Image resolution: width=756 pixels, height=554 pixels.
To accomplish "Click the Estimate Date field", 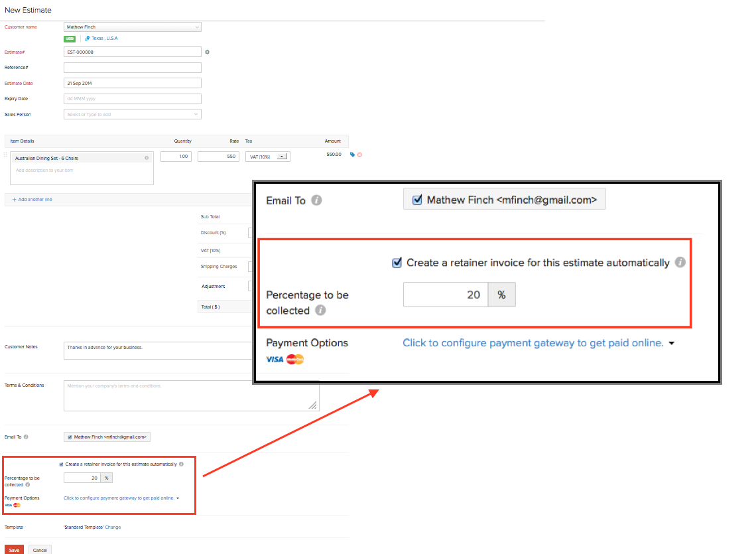I will click(x=133, y=83).
